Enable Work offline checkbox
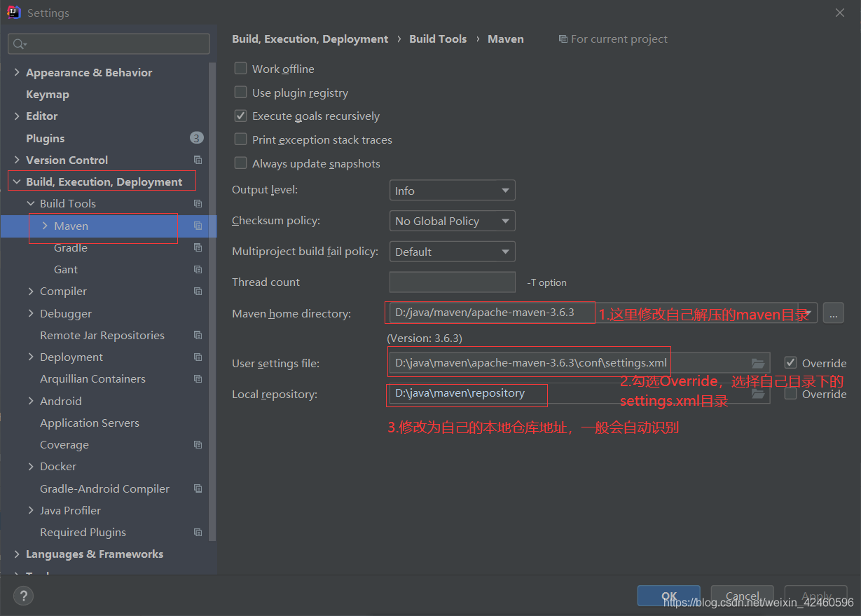Image resolution: width=861 pixels, height=616 pixels. pyautogui.click(x=240, y=69)
